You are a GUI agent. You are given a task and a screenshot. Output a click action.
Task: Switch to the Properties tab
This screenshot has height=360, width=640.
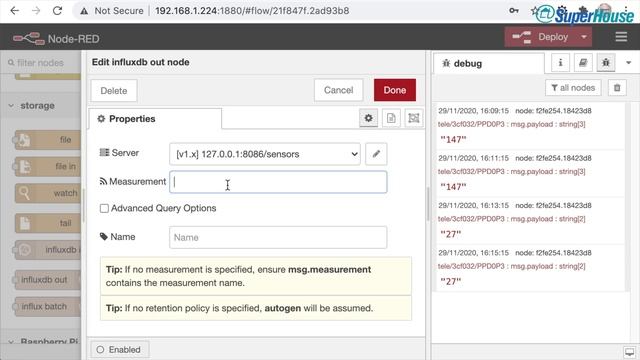(x=155, y=119)
